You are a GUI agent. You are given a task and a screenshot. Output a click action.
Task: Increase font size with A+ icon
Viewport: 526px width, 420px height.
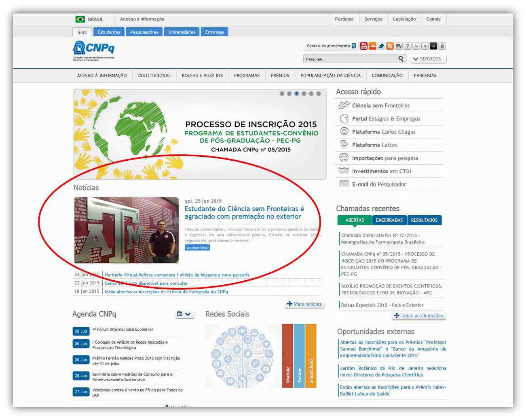(416, 46)
